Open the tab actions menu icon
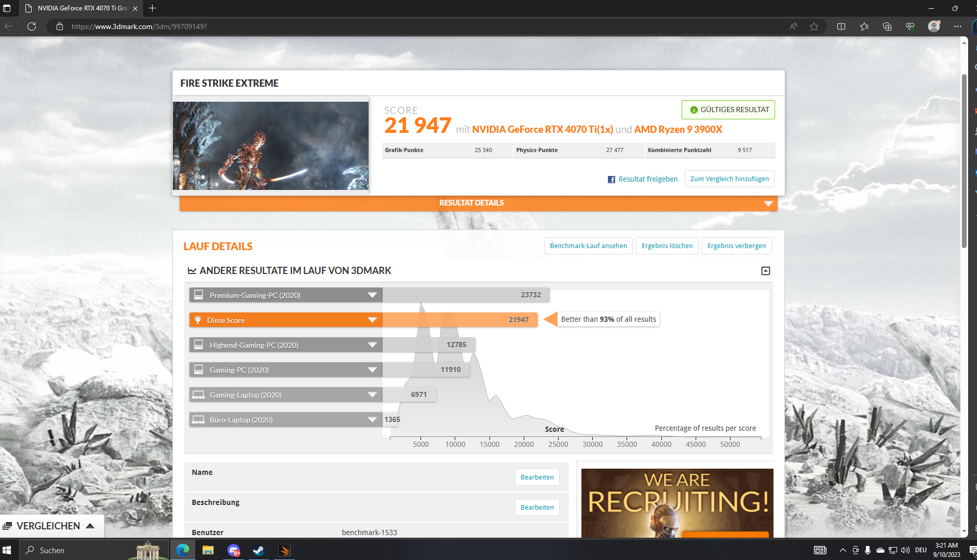This screenshot has height=560, width=977. pos(7,8)
